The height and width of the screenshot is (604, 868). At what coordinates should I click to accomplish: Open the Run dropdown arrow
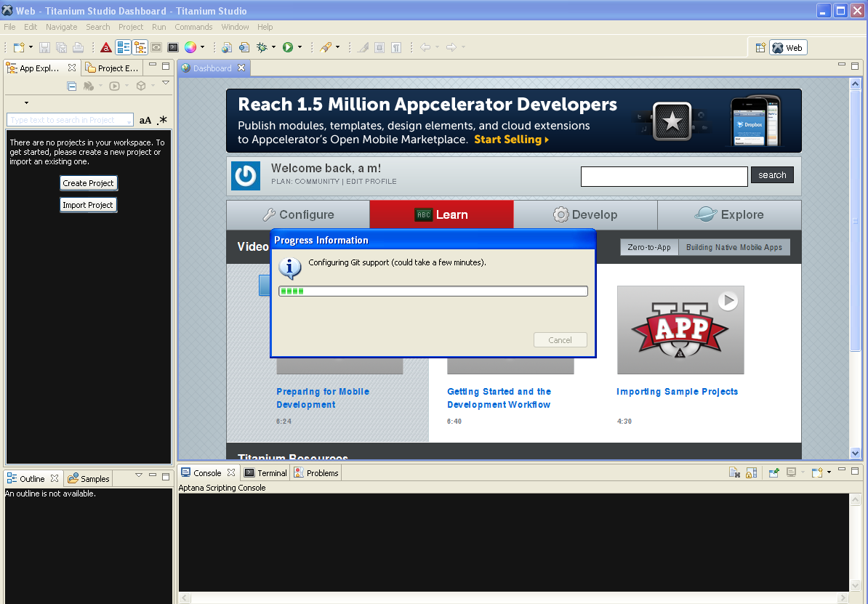tap(300, 48)
